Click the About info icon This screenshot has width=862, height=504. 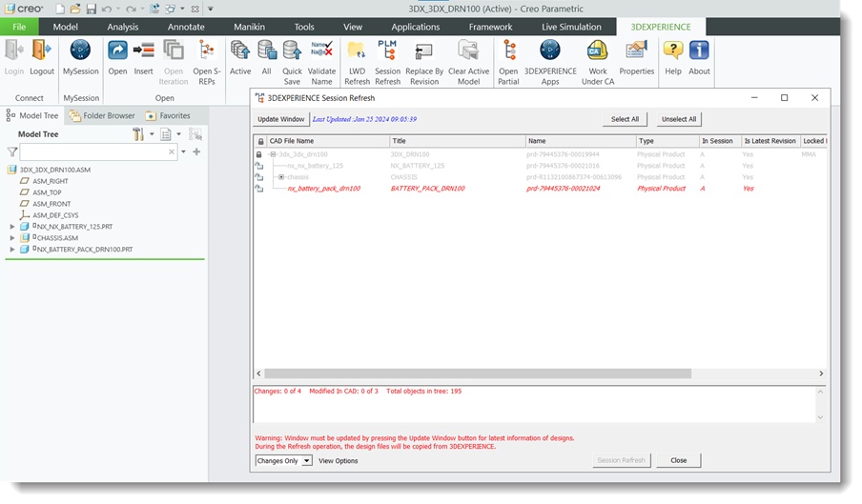[699, 50]
